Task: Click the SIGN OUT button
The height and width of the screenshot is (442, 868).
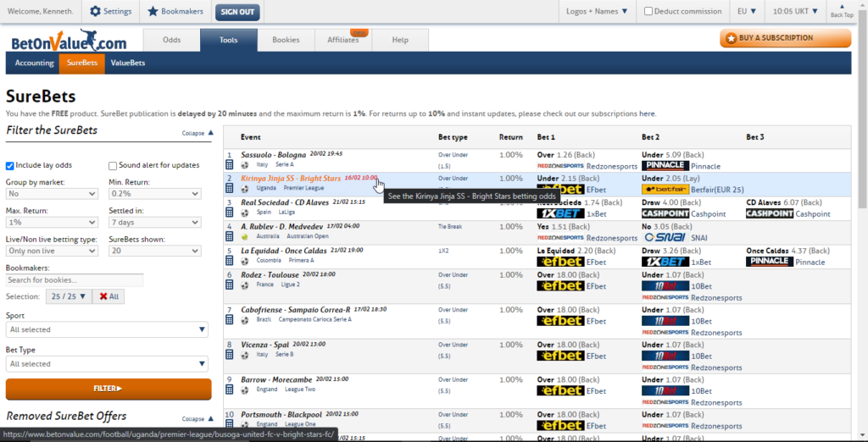Action: tap(237, 12)
